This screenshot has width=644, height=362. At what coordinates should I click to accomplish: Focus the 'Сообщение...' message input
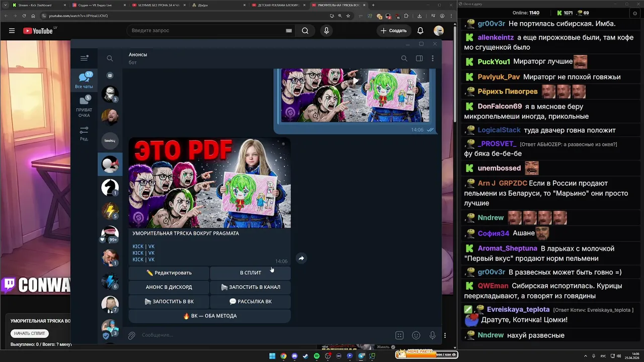[265, 335]
